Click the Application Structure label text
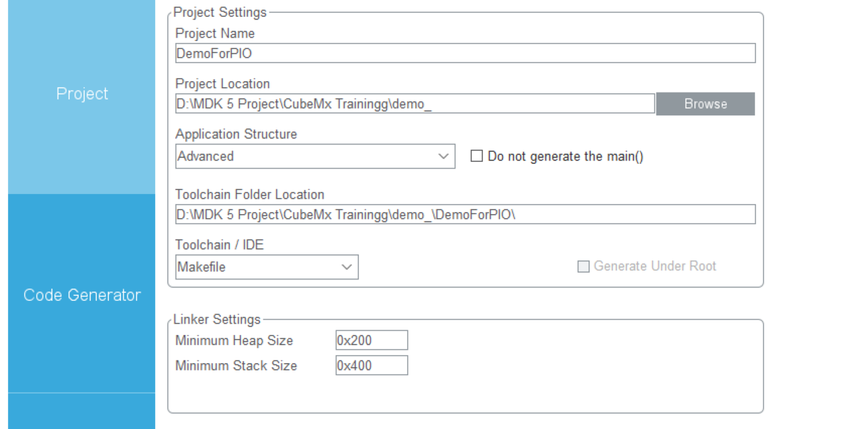 click(236, 134)
